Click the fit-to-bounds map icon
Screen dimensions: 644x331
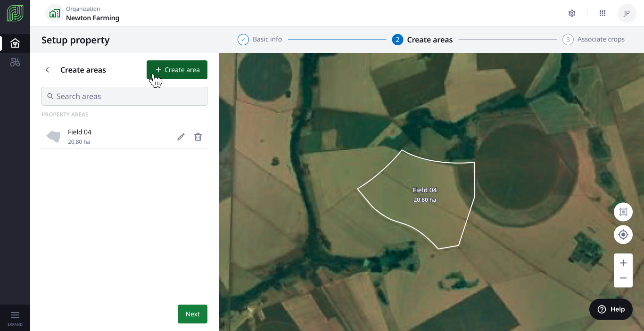(623, 212)
